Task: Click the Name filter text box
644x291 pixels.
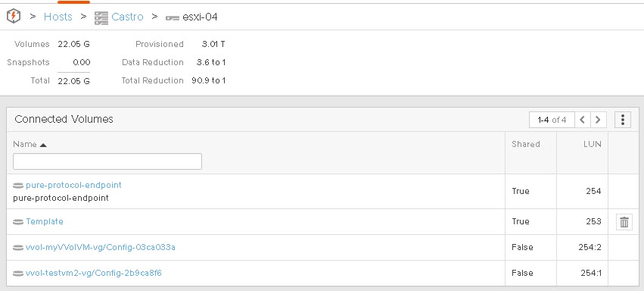Action: coord(107,161)
